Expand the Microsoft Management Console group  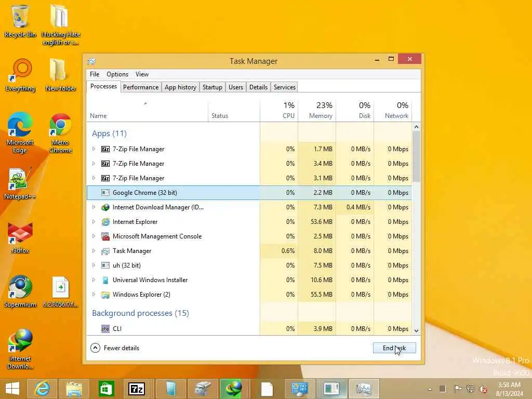[x=94, y=236]
